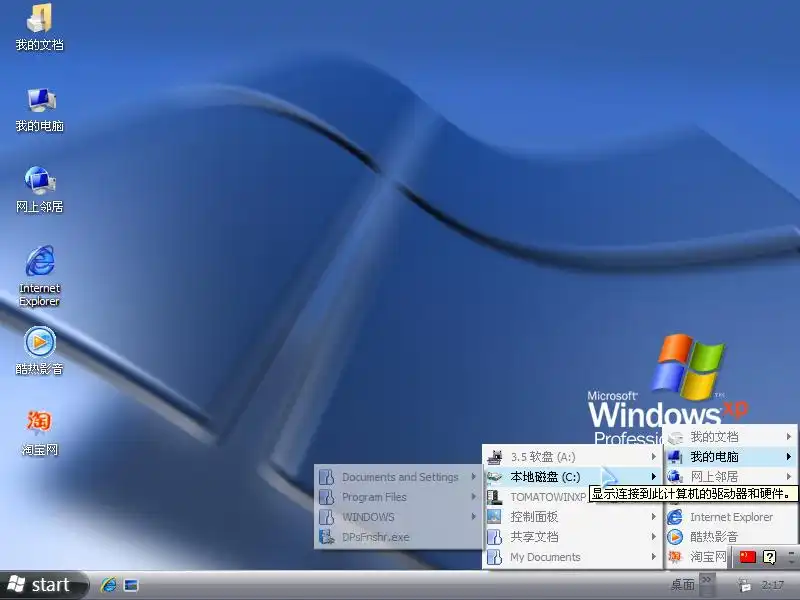Select WINDOWS folder in submenu
800x600 pixels.
pyautogui.click(x=398, y=517)
